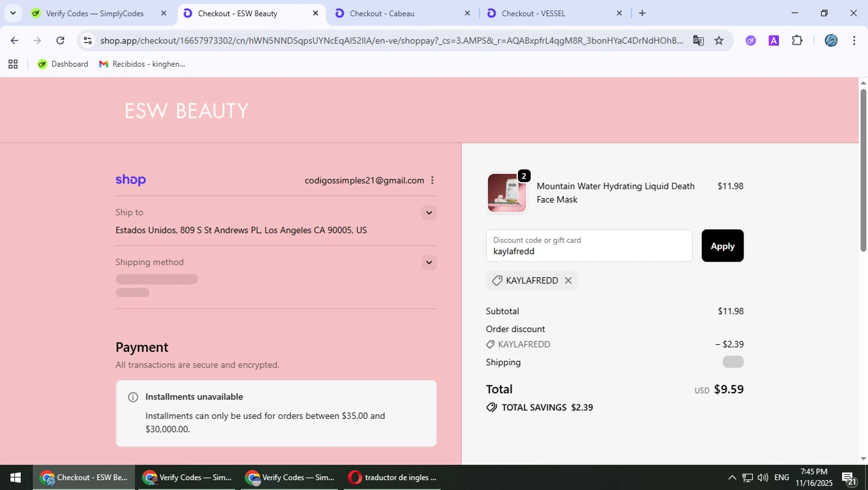Click the codigossimples21@gmail.com email text

point(364,180)
